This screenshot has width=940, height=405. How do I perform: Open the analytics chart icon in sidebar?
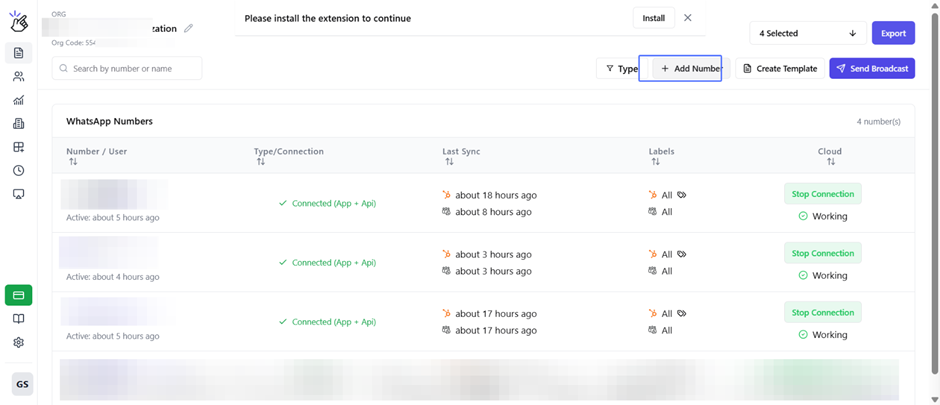pos(18,100)
